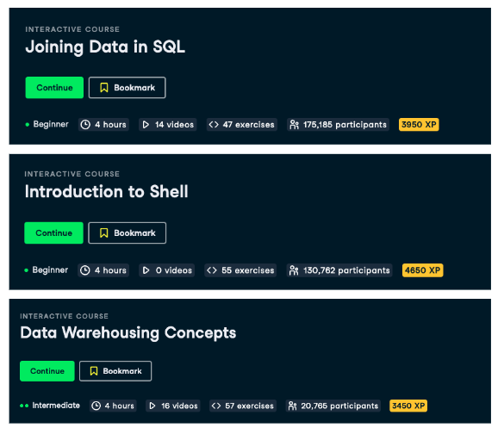Screen dimensions: 504x434
Task: Click the 4650 XP badge
Action: click(423, 270)
